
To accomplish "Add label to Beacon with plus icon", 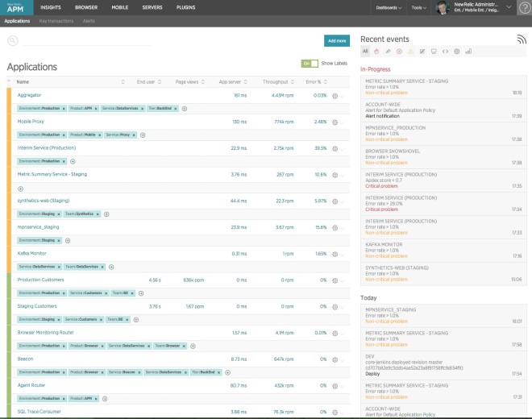I will point(228,372).
